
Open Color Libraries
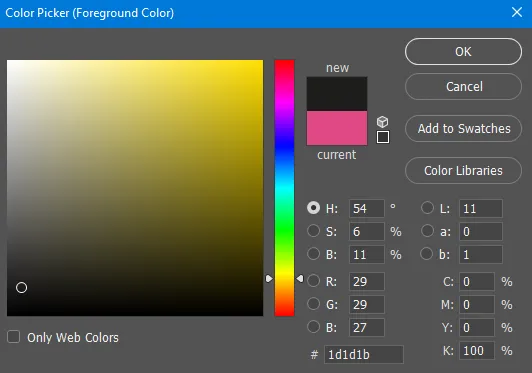point(463,170)
